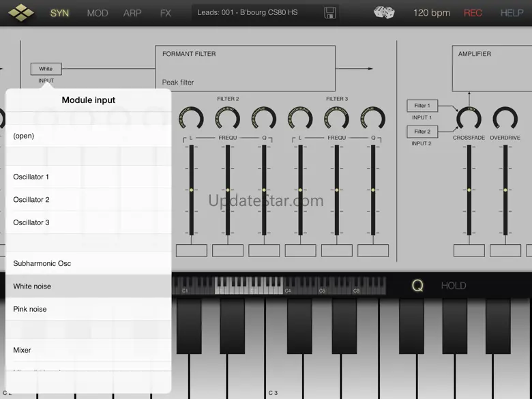
Task: Open the Filter 2 amplifier input selector
Action: (422, 132)
